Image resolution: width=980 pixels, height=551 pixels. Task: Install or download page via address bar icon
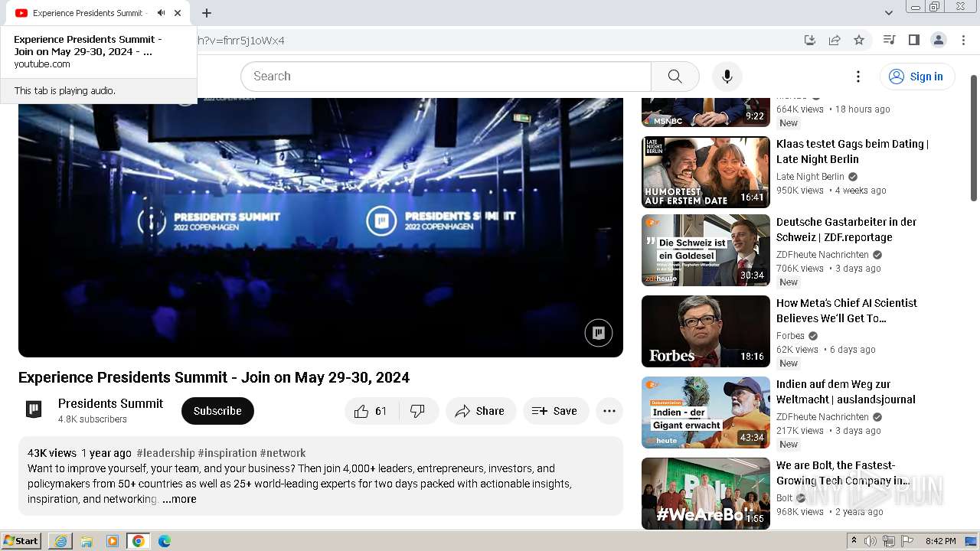(810, 41)
